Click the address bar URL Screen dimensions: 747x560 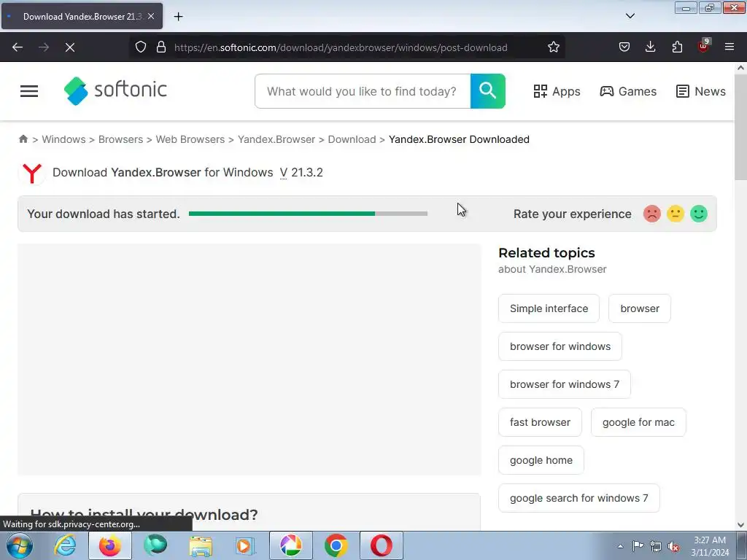[x=341, y=47]
